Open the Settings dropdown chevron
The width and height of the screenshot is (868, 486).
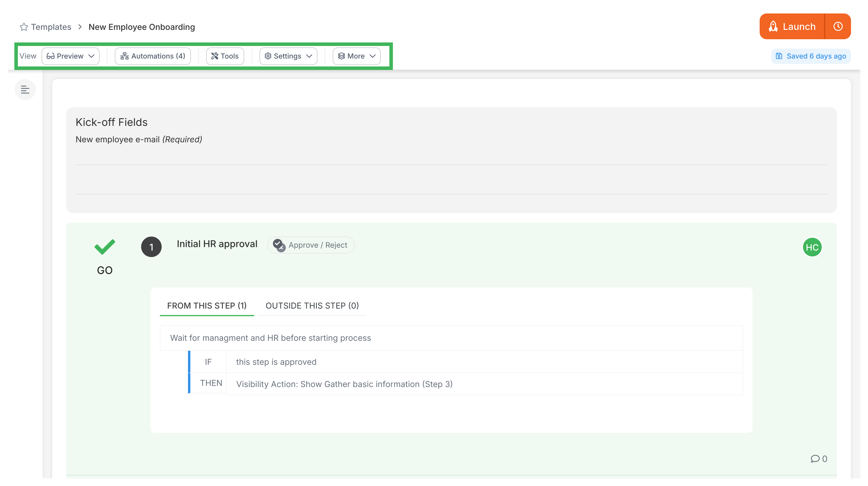point(310,56)
